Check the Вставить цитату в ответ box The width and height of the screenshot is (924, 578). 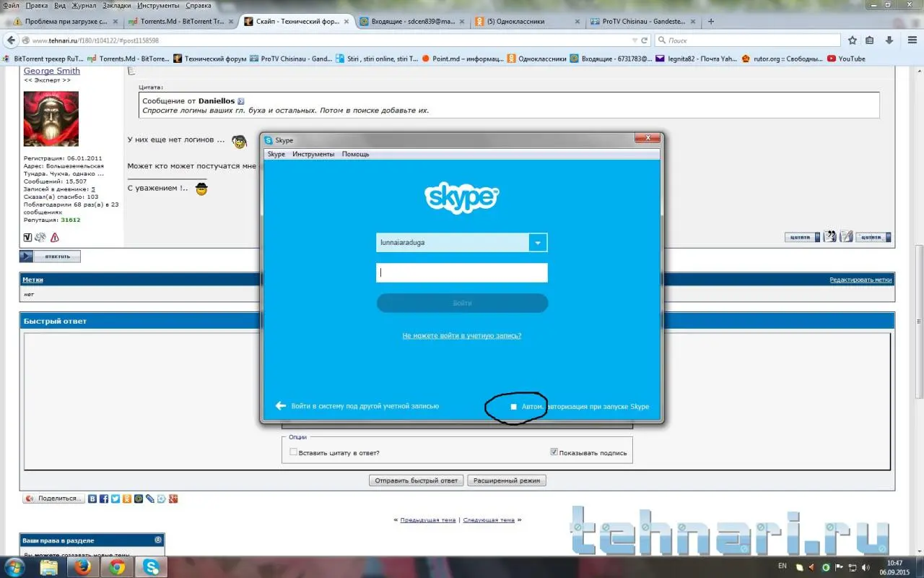(293, 452)
